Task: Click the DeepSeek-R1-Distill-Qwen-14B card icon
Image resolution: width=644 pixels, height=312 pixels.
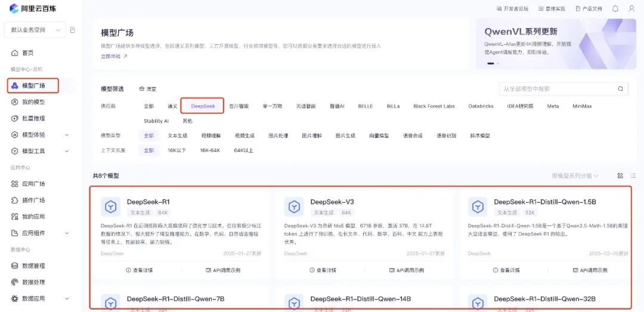Action: 294,303
